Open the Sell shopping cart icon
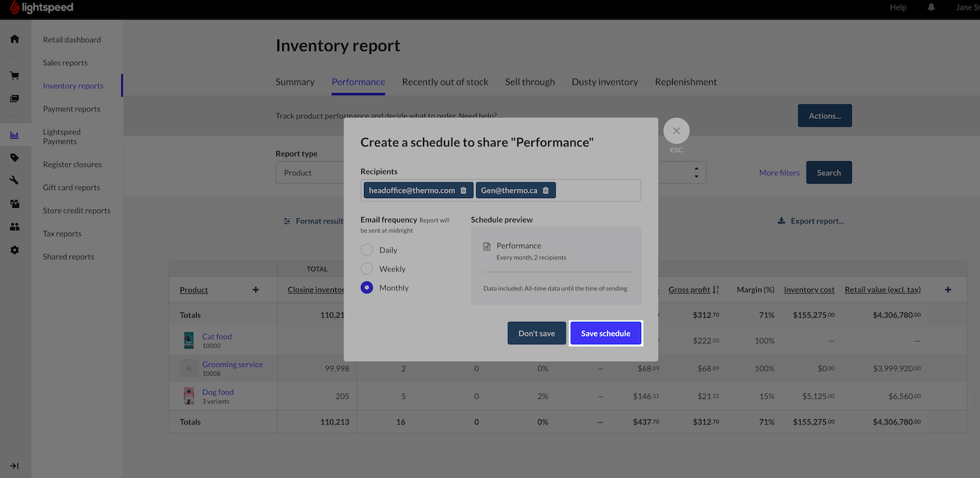Screen dimensions: 980x478 [15, 76]
